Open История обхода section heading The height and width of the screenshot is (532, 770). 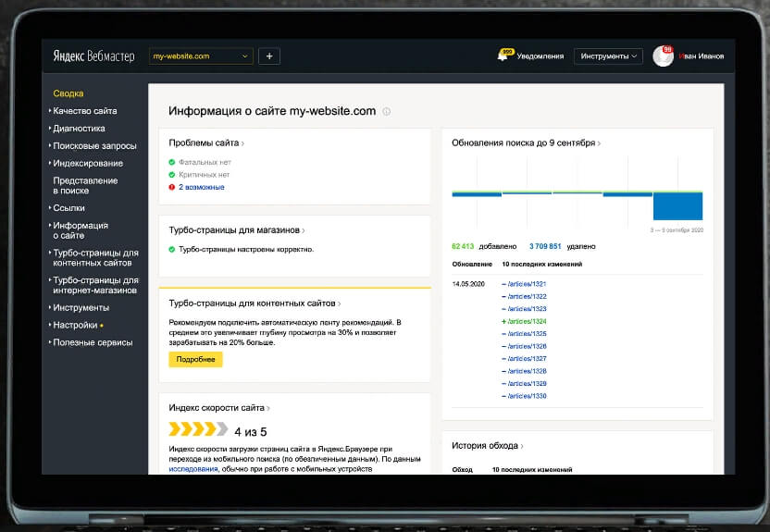tap(487, 446)
